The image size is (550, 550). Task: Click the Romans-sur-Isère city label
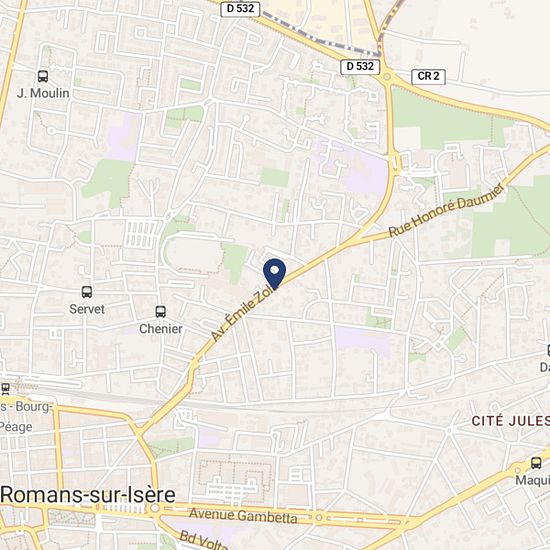[x=88, y=495]
